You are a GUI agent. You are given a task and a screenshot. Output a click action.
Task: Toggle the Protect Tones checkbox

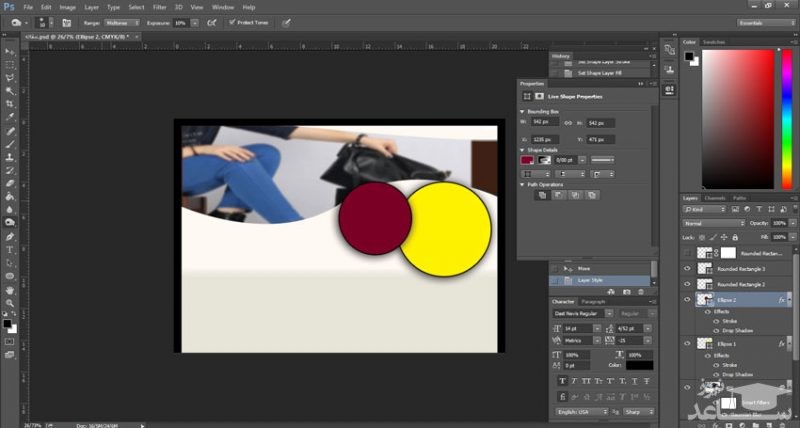click(233, 21)
